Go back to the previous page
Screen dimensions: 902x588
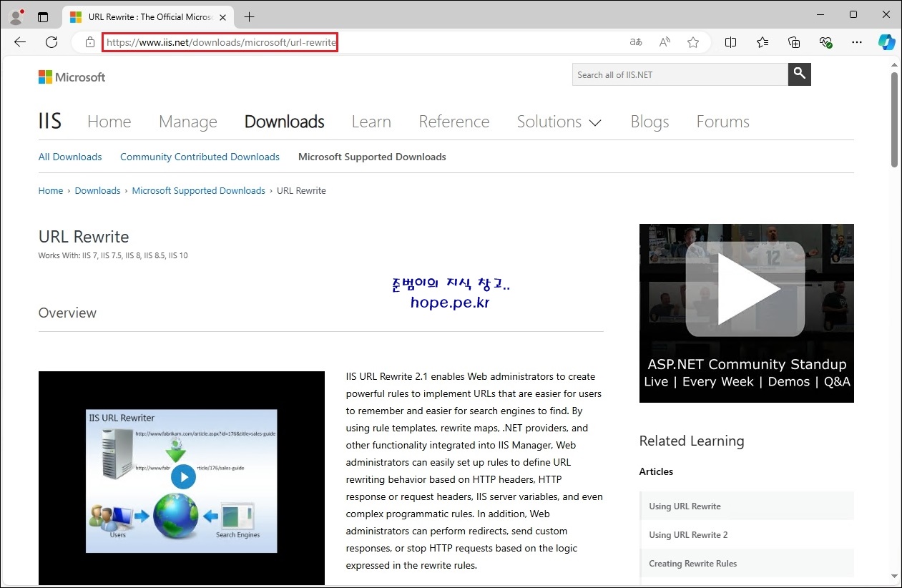20,42
